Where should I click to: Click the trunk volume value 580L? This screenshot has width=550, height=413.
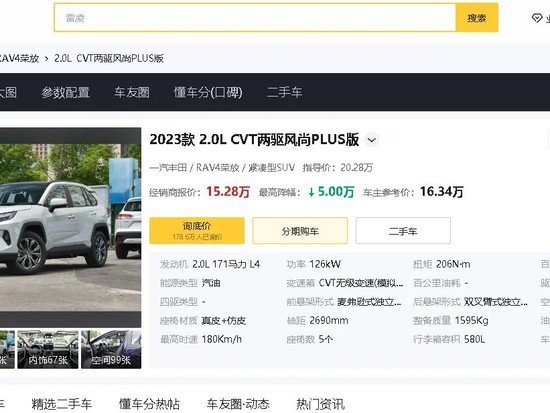coord(474,340)
